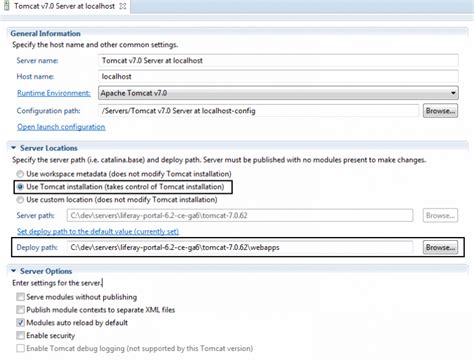The image size is (474, 362).
Task: Collapse the Server Locations section
Action: point(13,148)
